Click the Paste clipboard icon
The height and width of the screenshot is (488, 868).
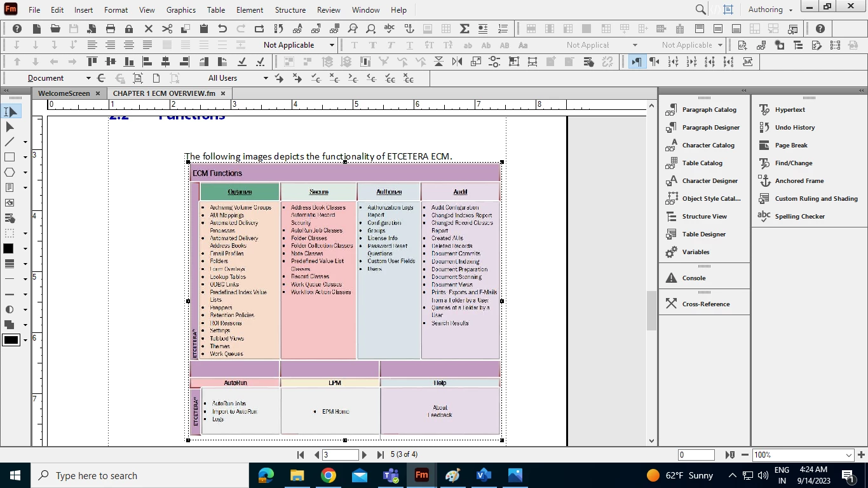pos(204,29)
